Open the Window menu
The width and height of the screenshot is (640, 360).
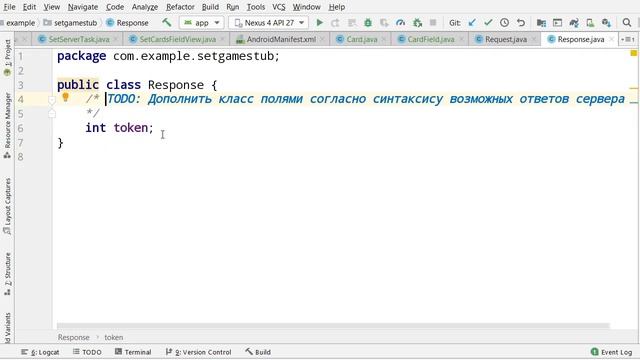[307, 7]
